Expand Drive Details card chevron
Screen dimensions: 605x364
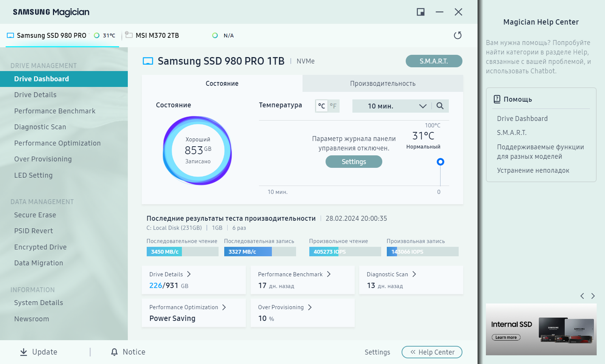pyautogui.click(x=189, y=274)
